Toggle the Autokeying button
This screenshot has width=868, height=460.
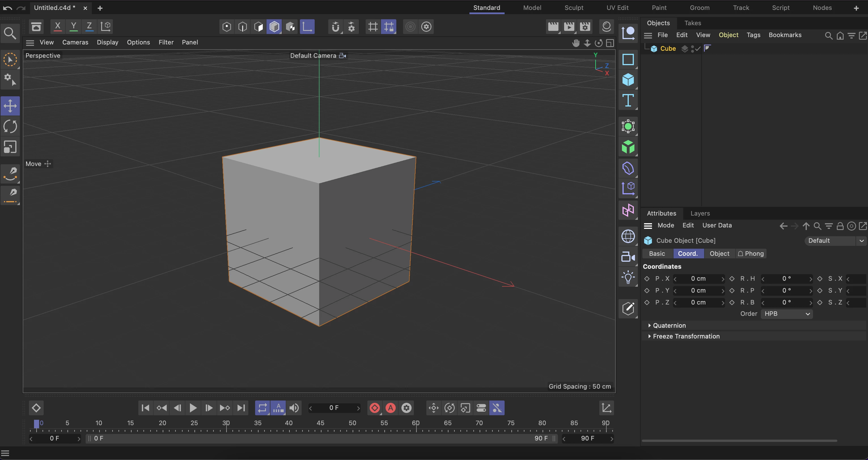[391, 408]
